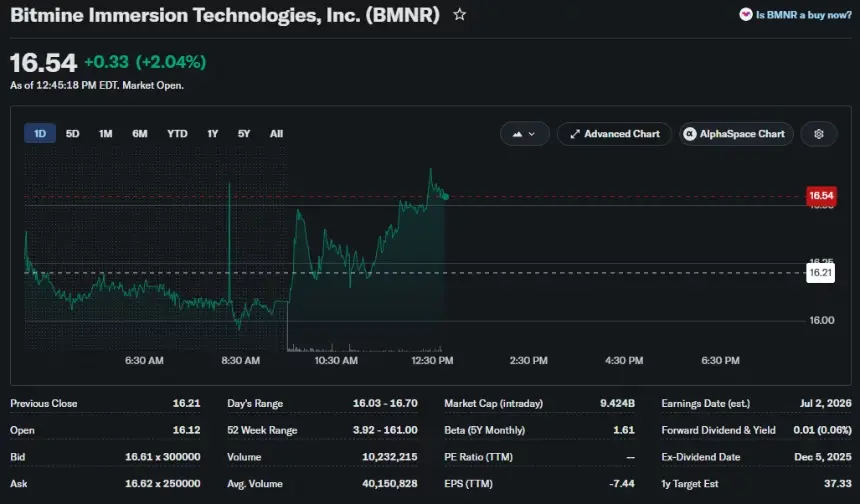Viewport: 860px width, 504px height.
Task: Click the white 16.21 previous close label
Action: click(821, 273)
